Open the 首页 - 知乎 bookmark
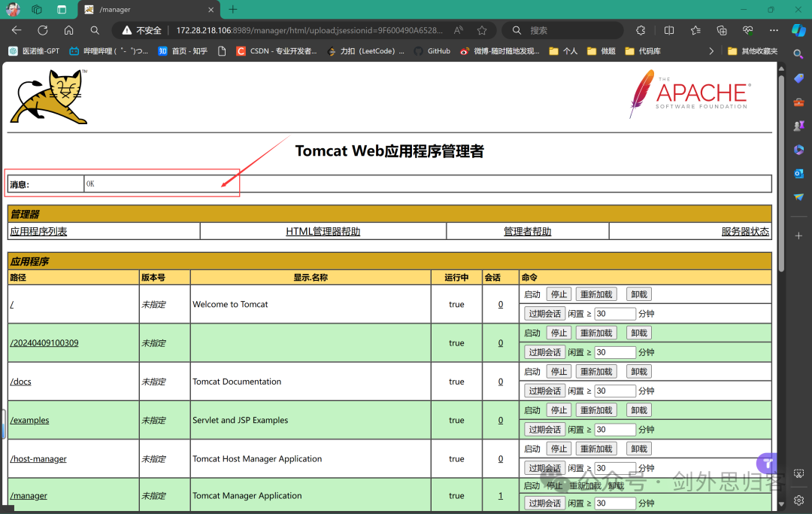Screen dimensions: 812x514 (183, 50)
